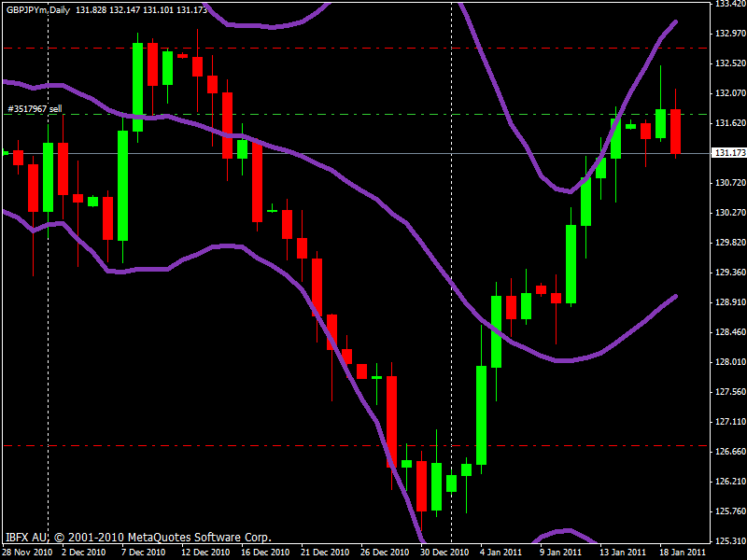Select the #3517967 sell order label
The height and width of the screenshot is (560, 747).
click(x=35, y=109)
